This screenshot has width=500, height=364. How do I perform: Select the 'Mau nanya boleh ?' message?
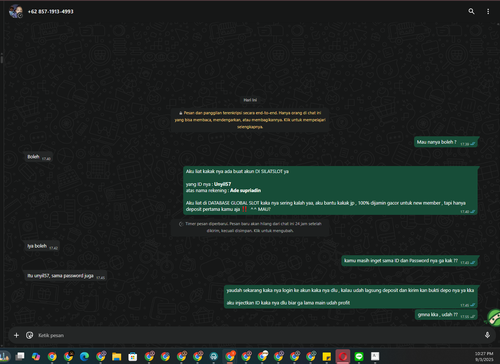point(446,142)
